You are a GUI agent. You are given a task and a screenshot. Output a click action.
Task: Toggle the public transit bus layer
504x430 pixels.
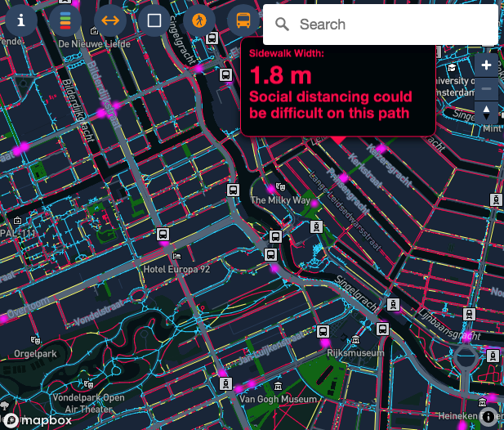(243, 20)
